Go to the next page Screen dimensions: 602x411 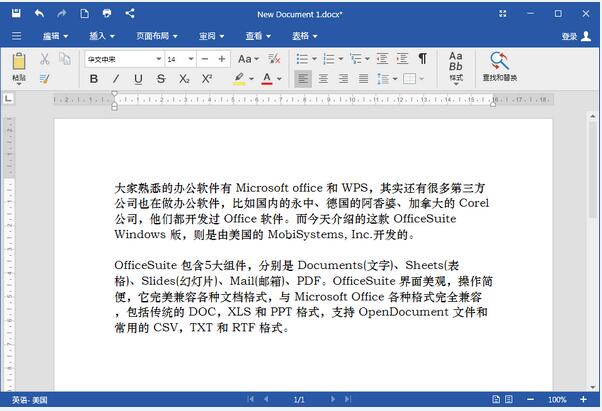pos(332,399)
